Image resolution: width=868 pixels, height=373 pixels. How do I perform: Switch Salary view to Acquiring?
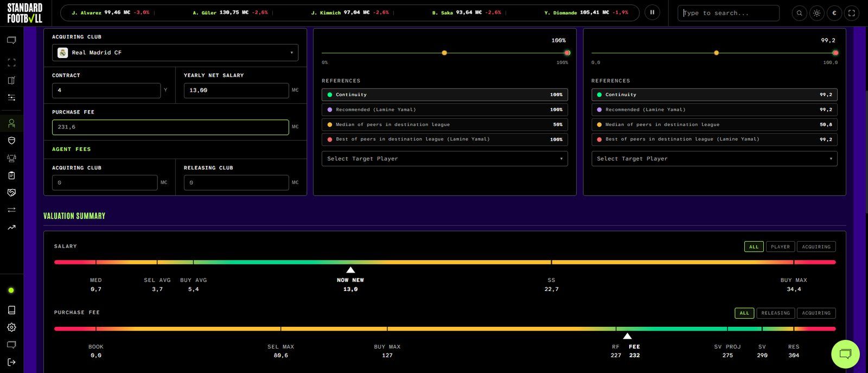(x=816, y=247)
